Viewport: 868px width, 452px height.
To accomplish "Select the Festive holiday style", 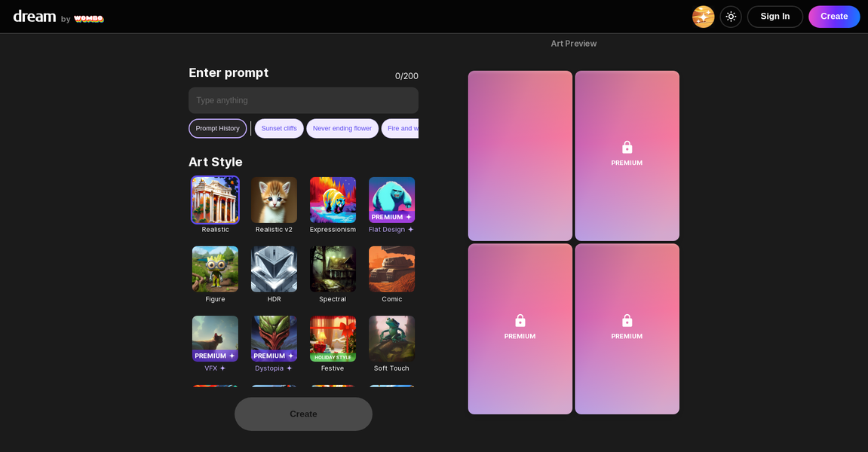I will [x=333, y=339].
